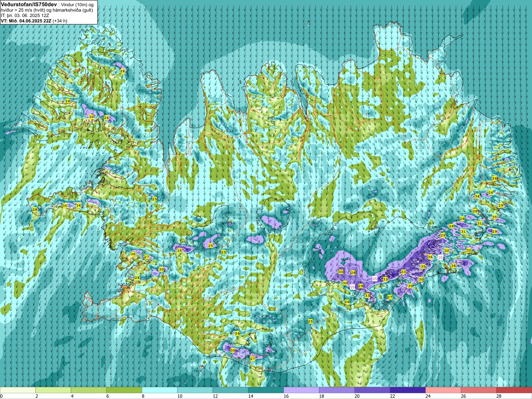
Task: Click the pale yellow 0–2 m/s legend swatch
Action: click(18, 390)
